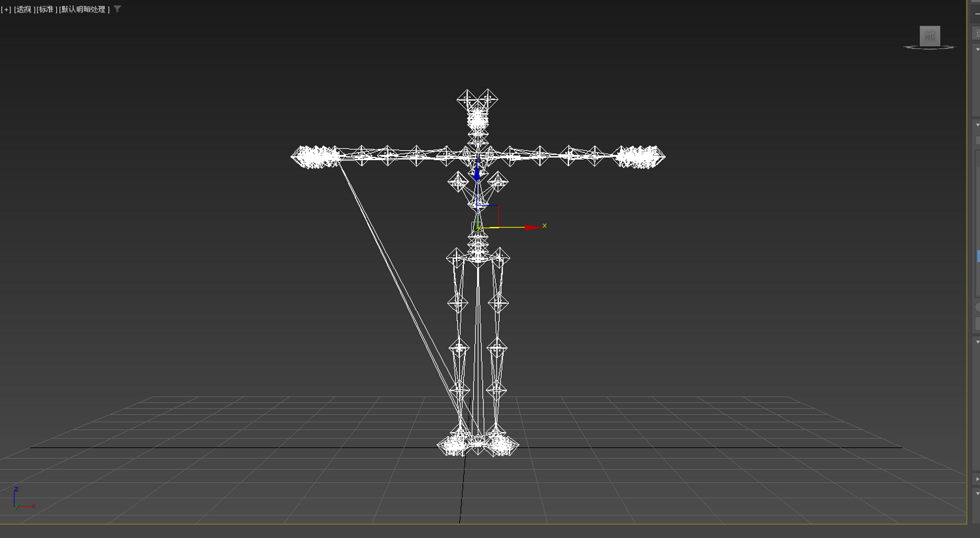Click the red X-axis arrow of the move gizmo

click(x=532, y=227)
